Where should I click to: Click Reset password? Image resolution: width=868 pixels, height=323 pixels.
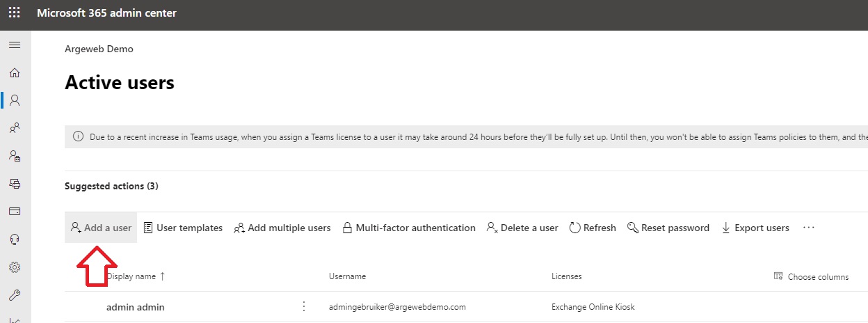(x=668, y=228)
